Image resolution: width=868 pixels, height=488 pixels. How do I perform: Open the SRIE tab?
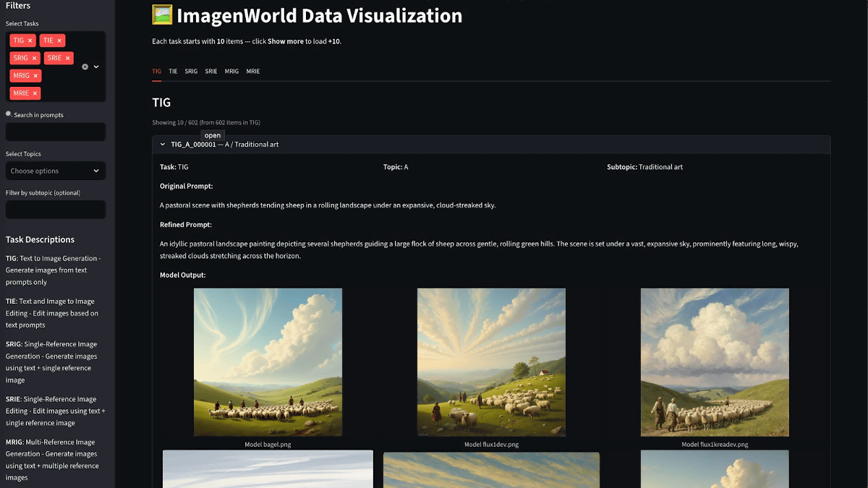[211, 72]
